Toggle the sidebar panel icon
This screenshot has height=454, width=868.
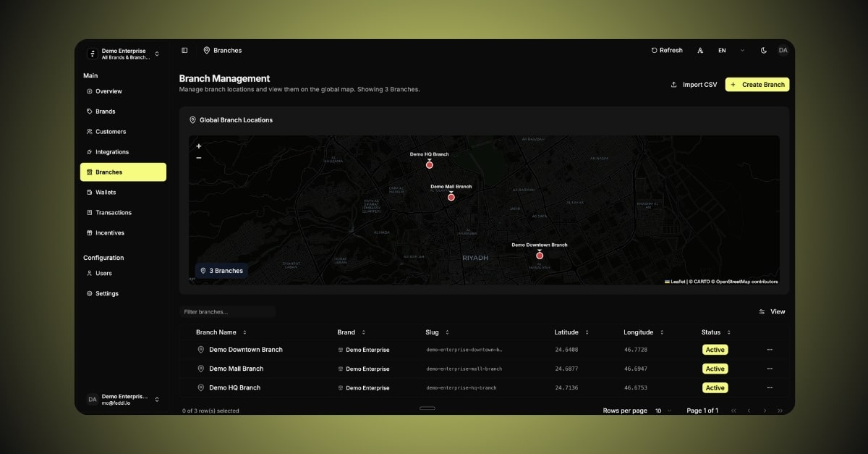point(184,51)
